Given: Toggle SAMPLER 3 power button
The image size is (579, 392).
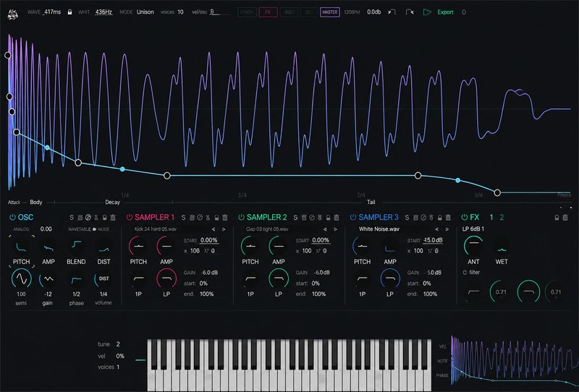Looking at the screenshot, I should 353,218.
